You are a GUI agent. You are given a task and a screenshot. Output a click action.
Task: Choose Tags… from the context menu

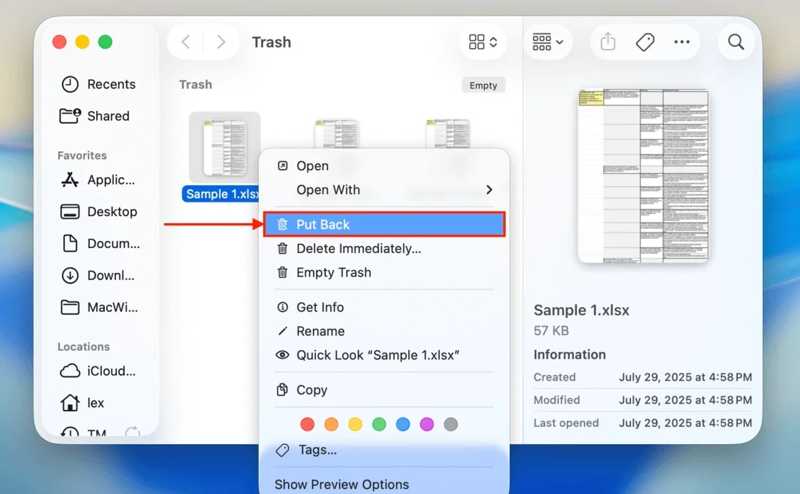pos(384,450)
